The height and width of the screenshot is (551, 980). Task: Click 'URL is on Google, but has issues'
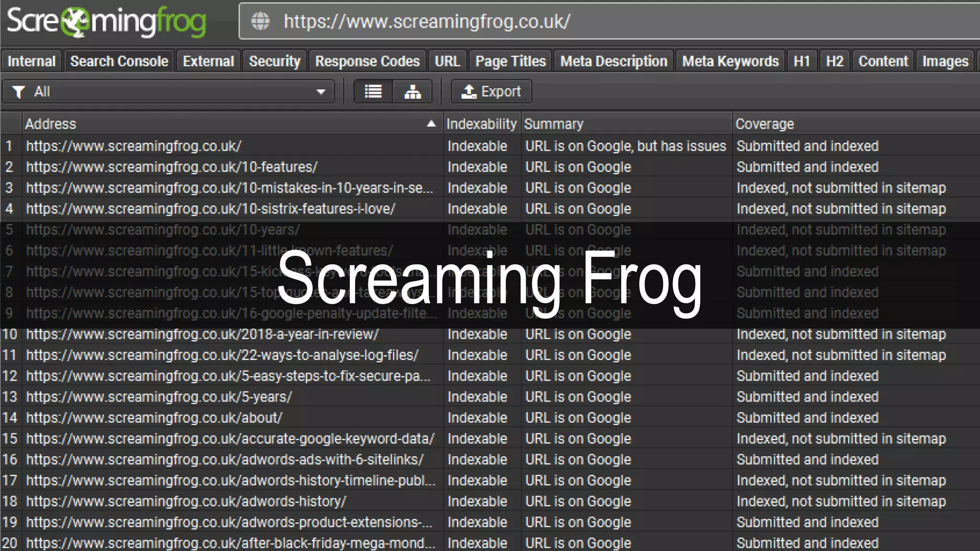click(x=626, y=146)
